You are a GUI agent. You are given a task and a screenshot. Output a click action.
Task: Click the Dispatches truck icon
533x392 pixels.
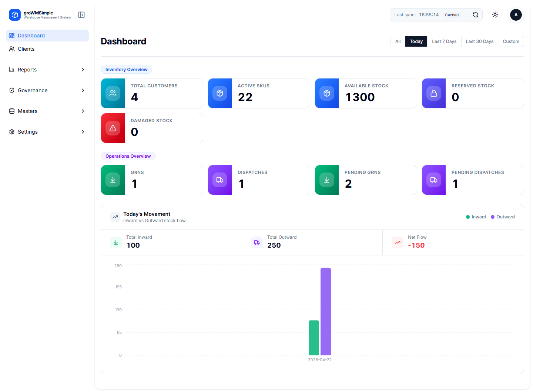tap(220, 180)
